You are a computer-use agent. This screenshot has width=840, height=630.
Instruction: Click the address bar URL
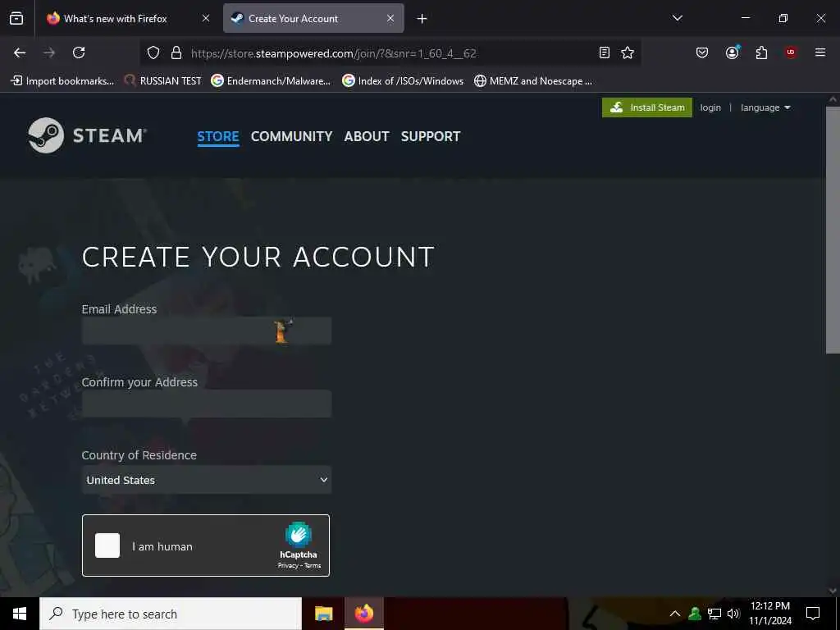[x=333, y=53]
